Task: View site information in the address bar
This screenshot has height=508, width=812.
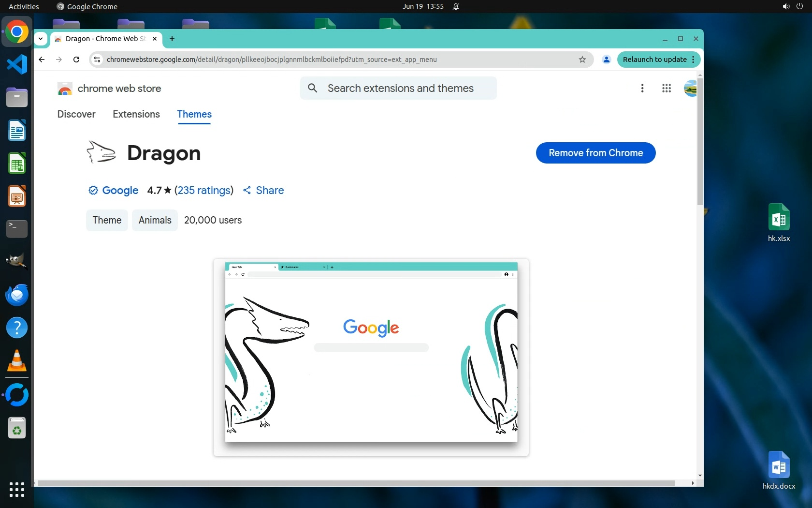Action: click(97, 60)
